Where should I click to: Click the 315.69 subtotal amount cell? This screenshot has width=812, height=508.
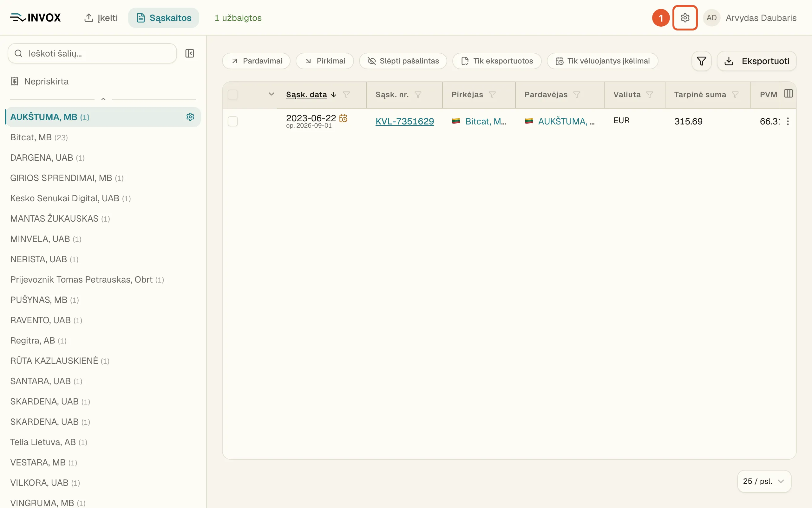(x=688, y=121)
